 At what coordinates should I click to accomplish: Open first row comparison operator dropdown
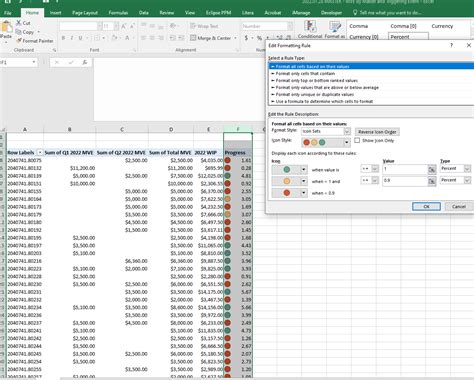click(x=375, y=169)
